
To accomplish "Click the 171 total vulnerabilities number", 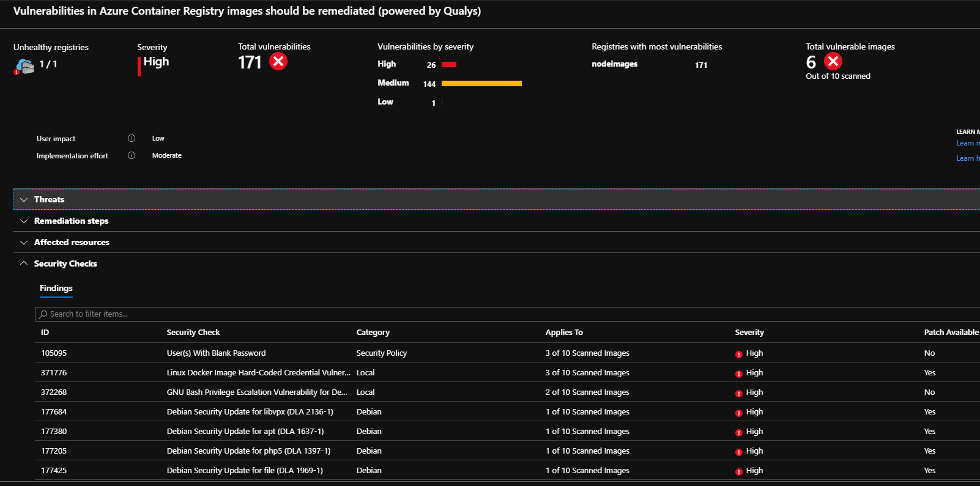I will 250,62.
